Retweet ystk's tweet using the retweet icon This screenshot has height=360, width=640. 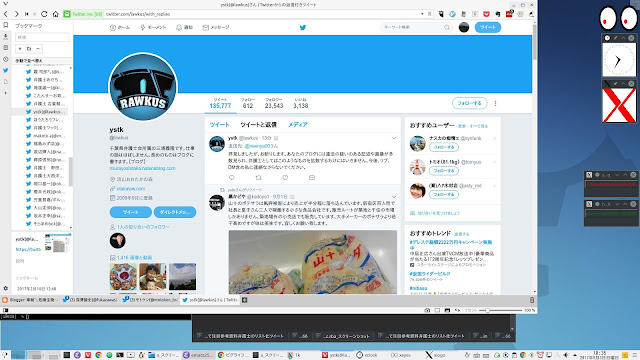(x=258, y=178)
